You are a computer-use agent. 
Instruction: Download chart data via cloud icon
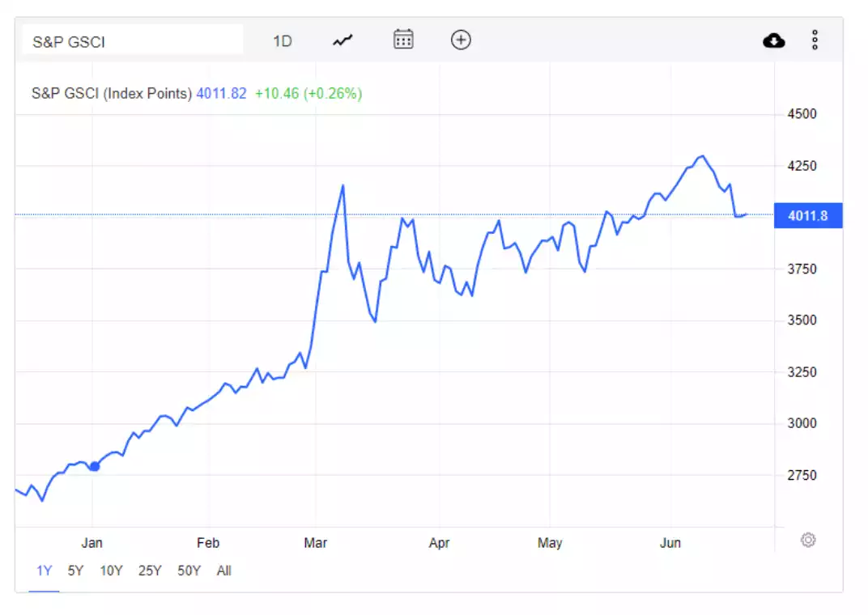pyautogui.click(x=773, y=40)
